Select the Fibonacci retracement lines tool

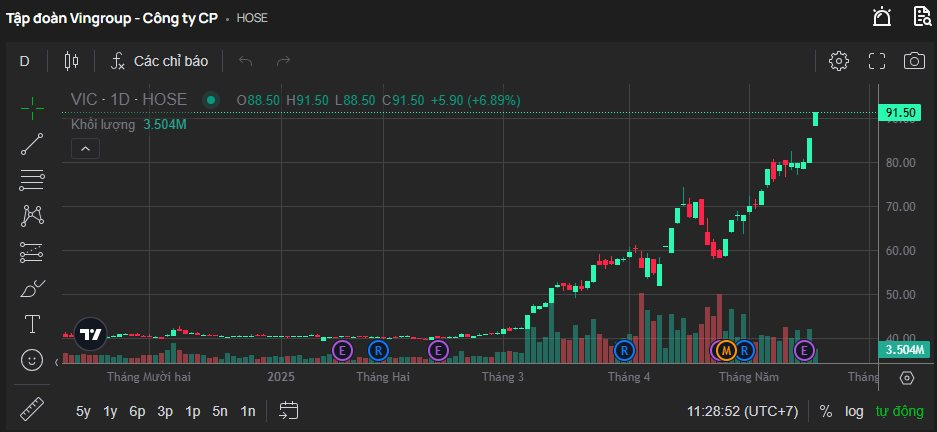click(x=32, y=180)
